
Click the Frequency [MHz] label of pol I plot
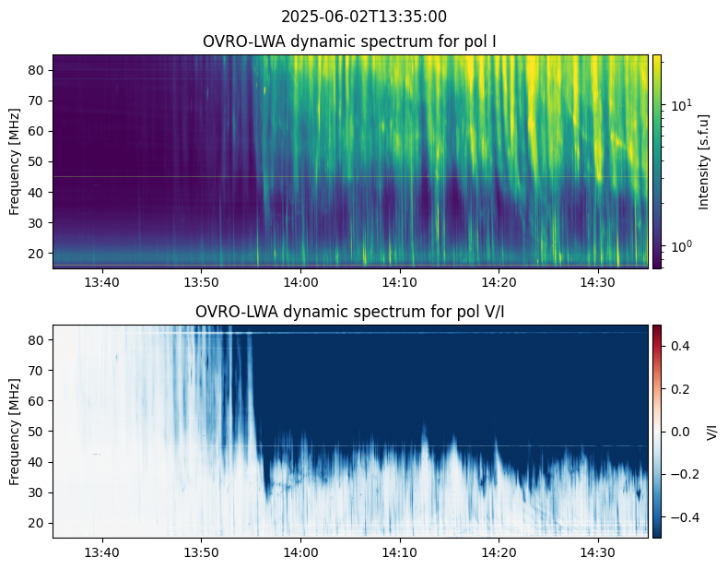coord(16,161)
